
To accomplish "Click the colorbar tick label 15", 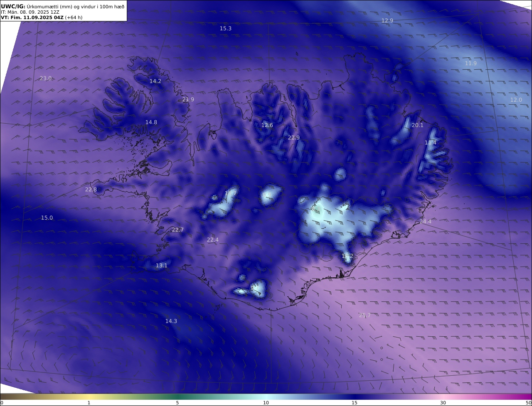I will [355, 402].
